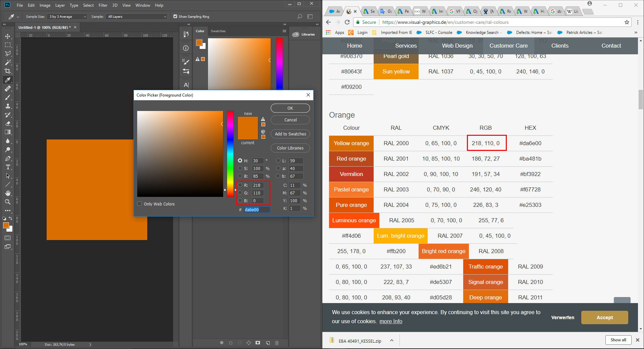Select the Clone Stamp tool

click(8, 106)
